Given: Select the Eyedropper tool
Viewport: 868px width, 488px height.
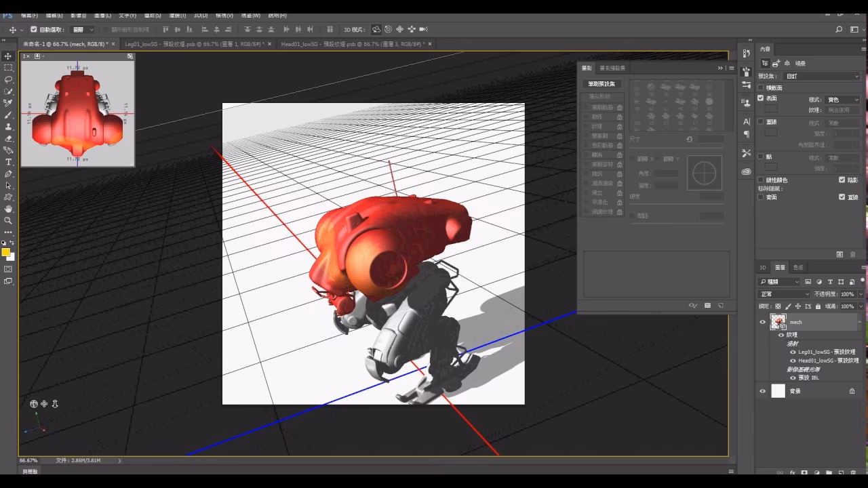Looking at the screenshot, I should pyautogui.click(x=7, y=104).
